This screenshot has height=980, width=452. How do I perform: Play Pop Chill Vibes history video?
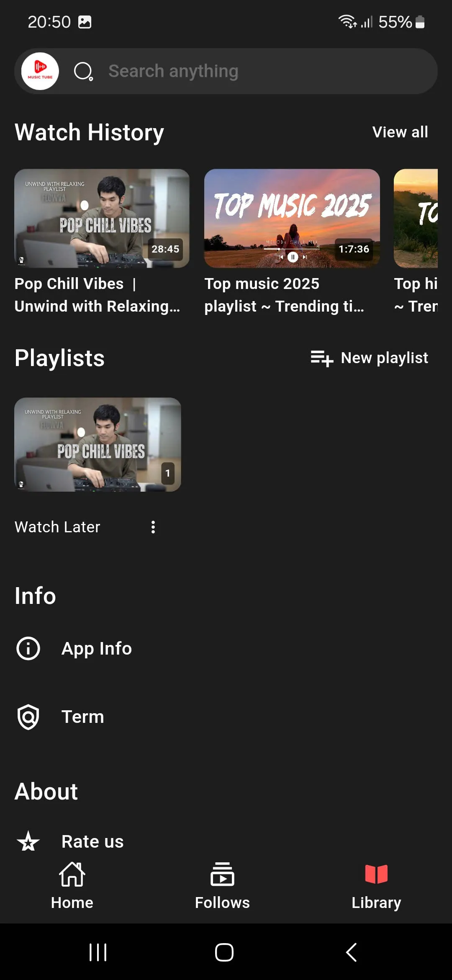click(x=102, y=219)
